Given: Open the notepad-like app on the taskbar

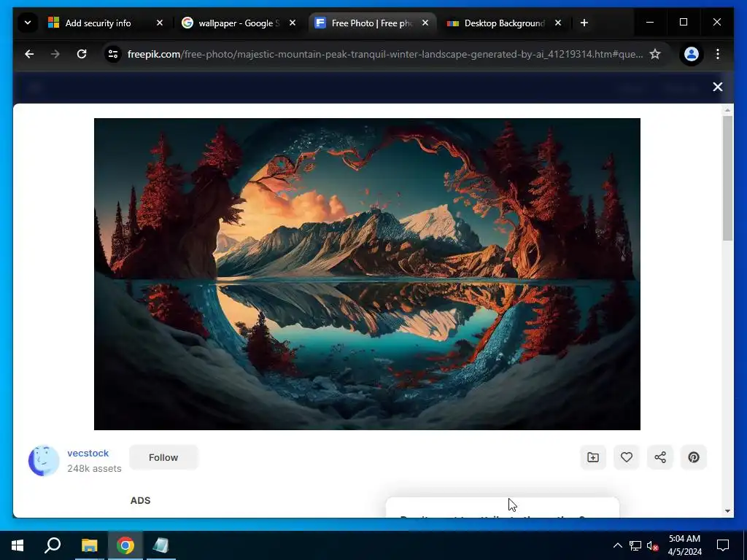Looking at the screenshot, I should coord(161,545).
